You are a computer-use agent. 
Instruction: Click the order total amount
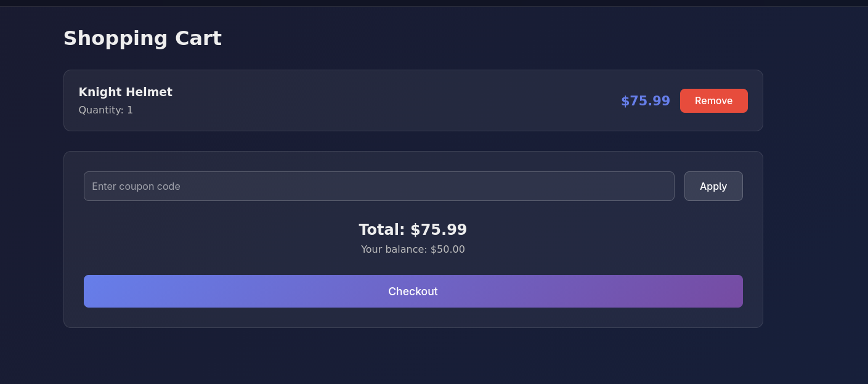pos(438,230)
